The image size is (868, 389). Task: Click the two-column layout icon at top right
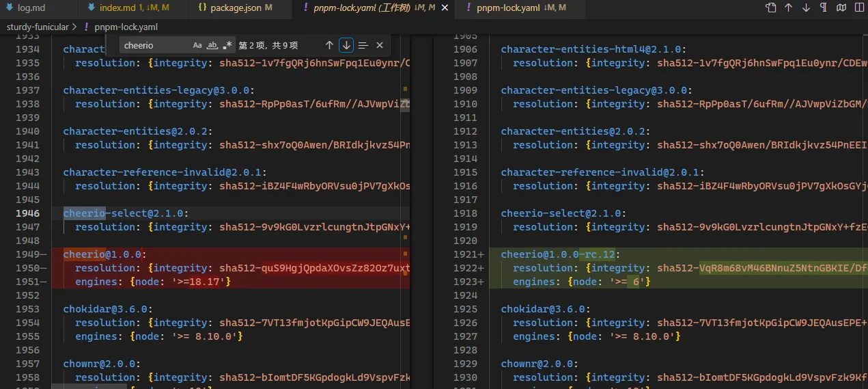(859, 8)
